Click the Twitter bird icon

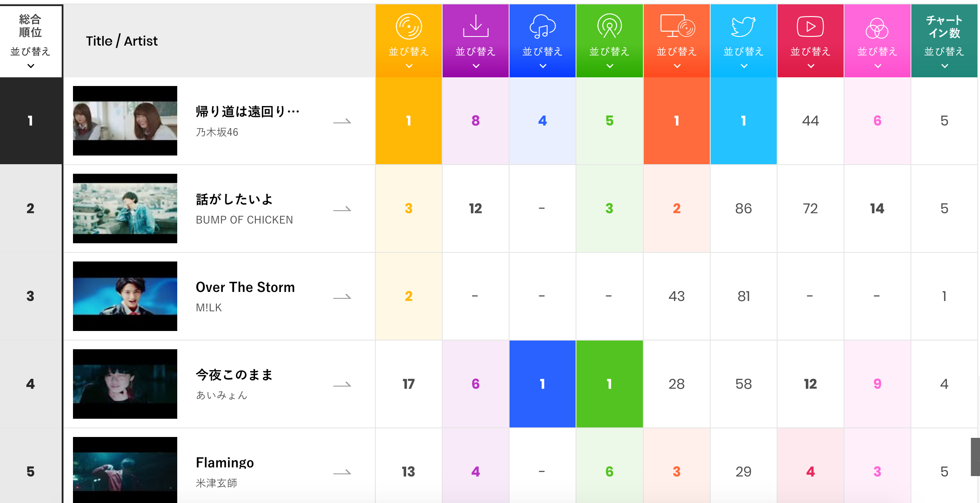744,26
